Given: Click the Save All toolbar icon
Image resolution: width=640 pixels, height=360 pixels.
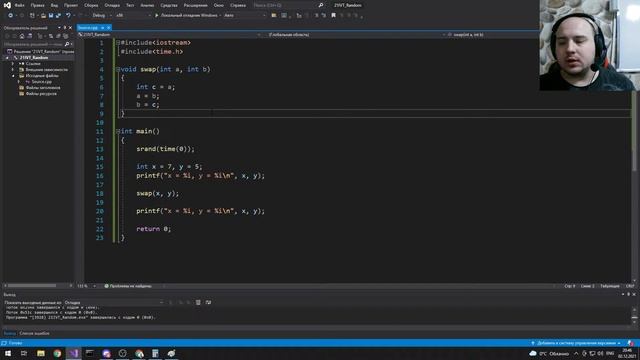Looking at the screenshot, I should coord(58,16).
